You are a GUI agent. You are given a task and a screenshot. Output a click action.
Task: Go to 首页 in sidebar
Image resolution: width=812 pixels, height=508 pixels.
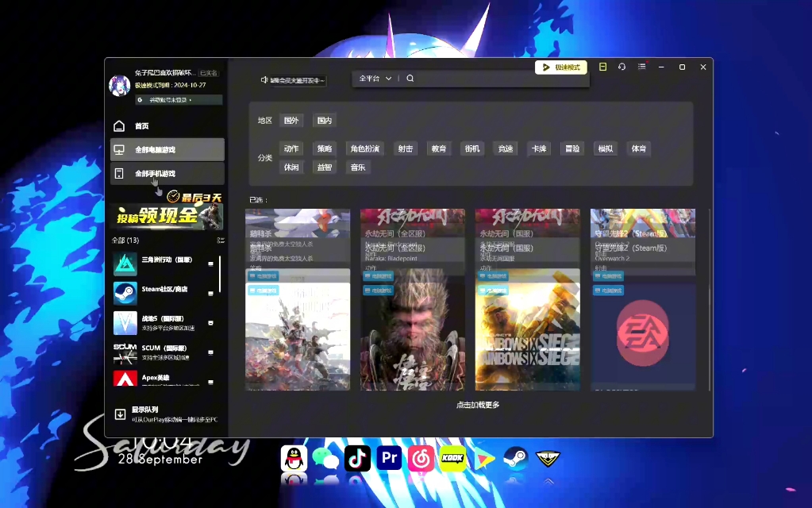pos(167,126)
